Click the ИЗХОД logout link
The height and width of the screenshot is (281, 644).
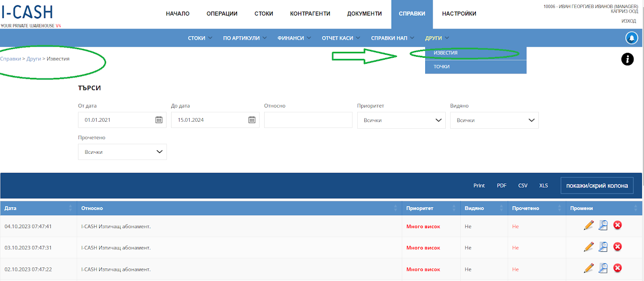[628, 21]
